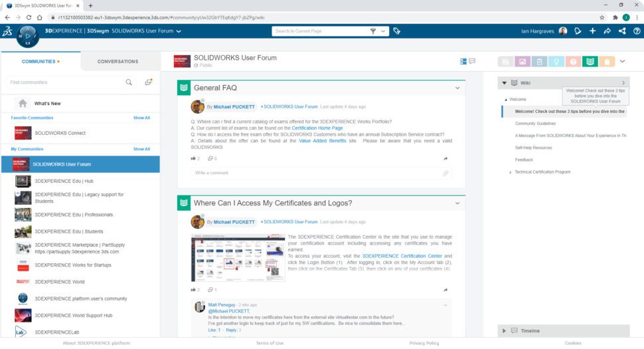Share the General FAQ post
644x349 pixels.
click(445, 159)
